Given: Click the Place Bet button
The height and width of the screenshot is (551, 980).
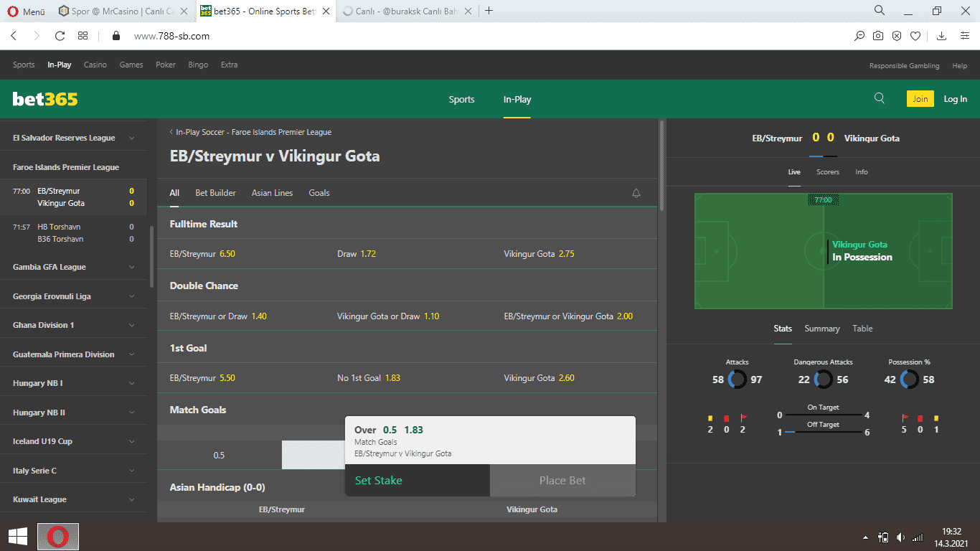Looking at the screenshot, I should tap(562, 481).
